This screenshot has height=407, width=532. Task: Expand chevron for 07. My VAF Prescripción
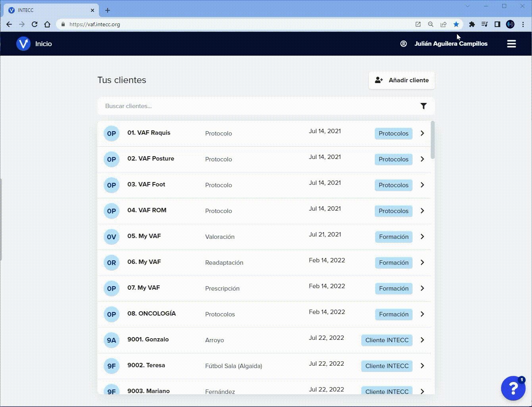[x=422, y=288]
